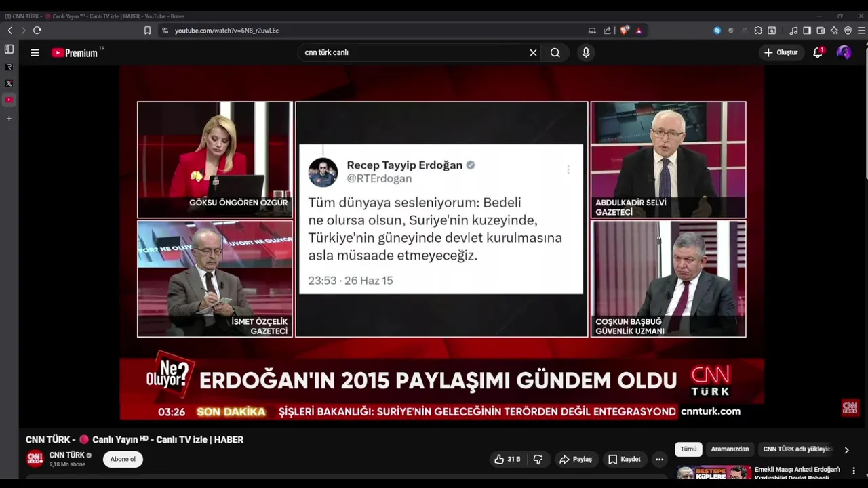This screenshot has height=488, width=868.
Task: Open CNN TÜRK channel avatar
Action: click(35, 459)
